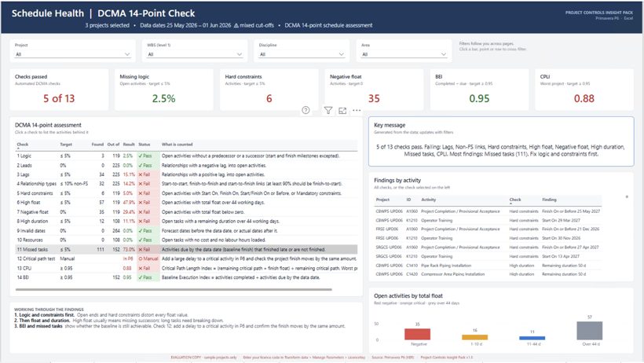
Task: Select the C1420 Compressor Area Piping row
Action: click(488, 273)
